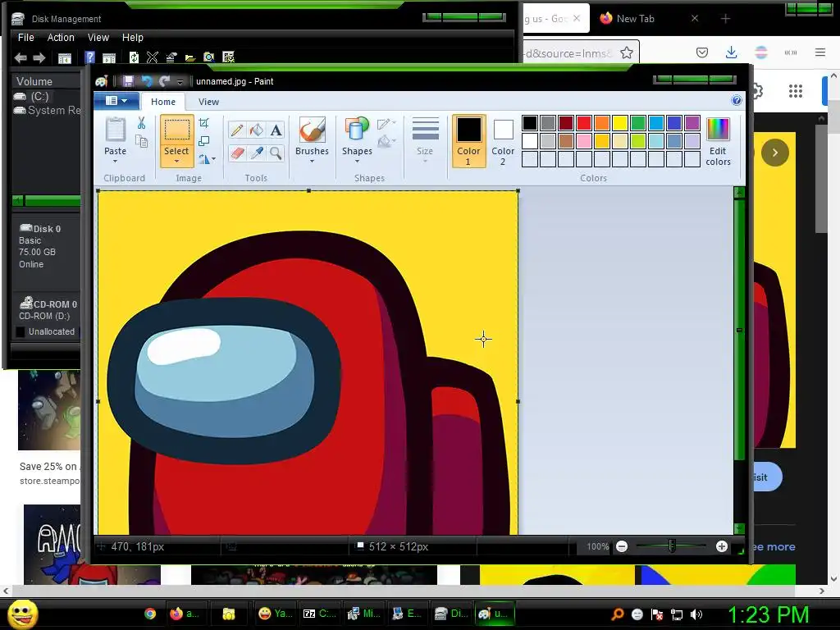Screen dimensions: 840x630
Task: Select Color 1 button
Action: coord(468,141)
